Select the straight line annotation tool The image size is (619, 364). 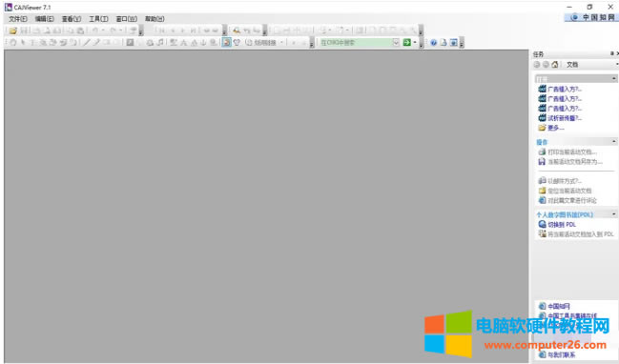coord(87,43)
